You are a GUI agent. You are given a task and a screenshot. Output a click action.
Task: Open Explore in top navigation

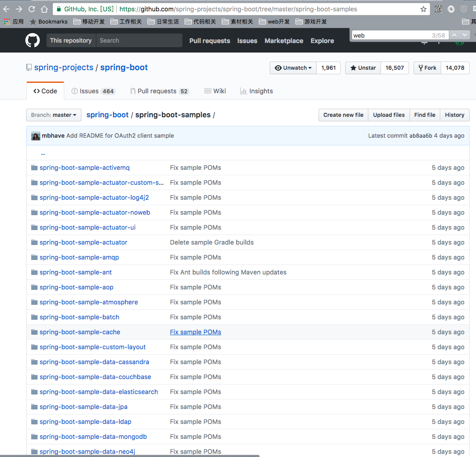tap(322, 41)
